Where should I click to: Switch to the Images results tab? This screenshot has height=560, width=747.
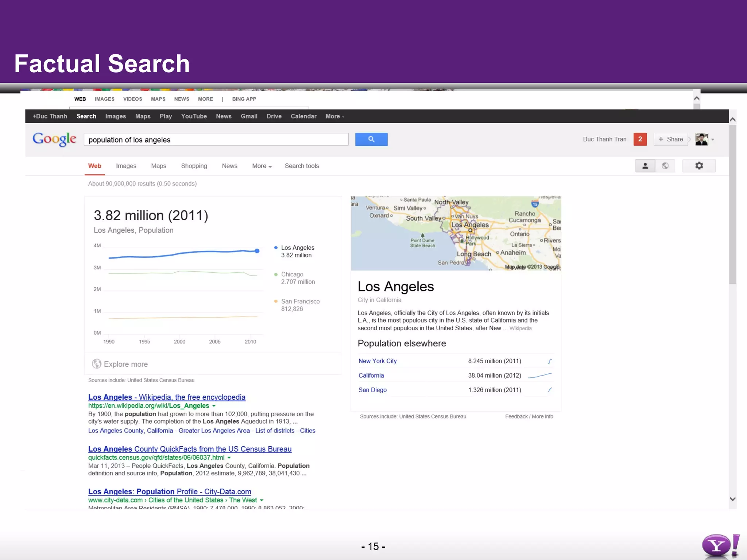[x=126, y=166]
